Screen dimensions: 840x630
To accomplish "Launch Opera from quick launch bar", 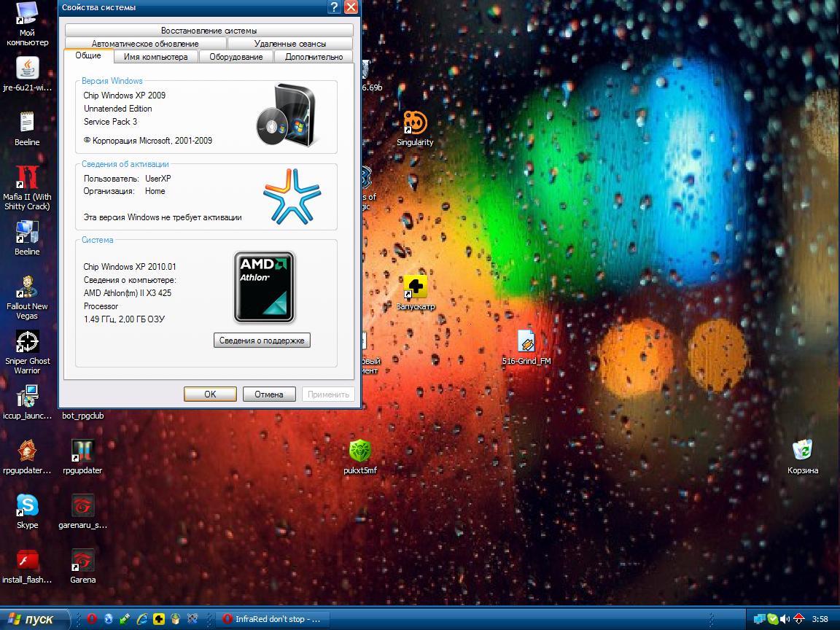I will (x=92, y=619).
